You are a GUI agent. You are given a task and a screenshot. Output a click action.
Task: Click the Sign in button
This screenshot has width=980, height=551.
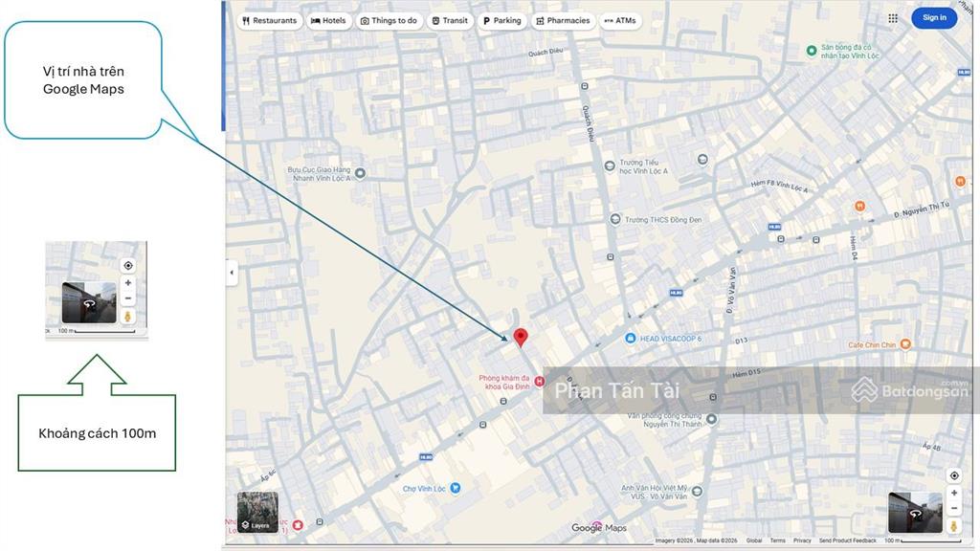933,18
